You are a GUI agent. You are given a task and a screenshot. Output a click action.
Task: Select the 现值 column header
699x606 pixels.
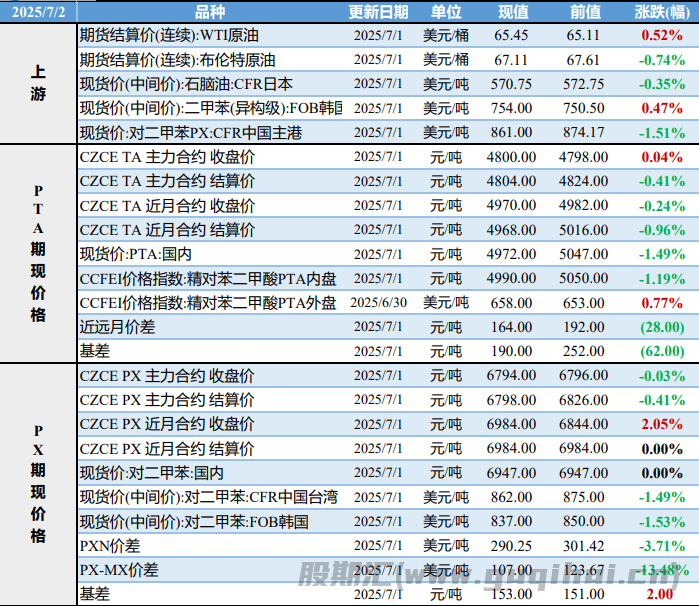513,11
